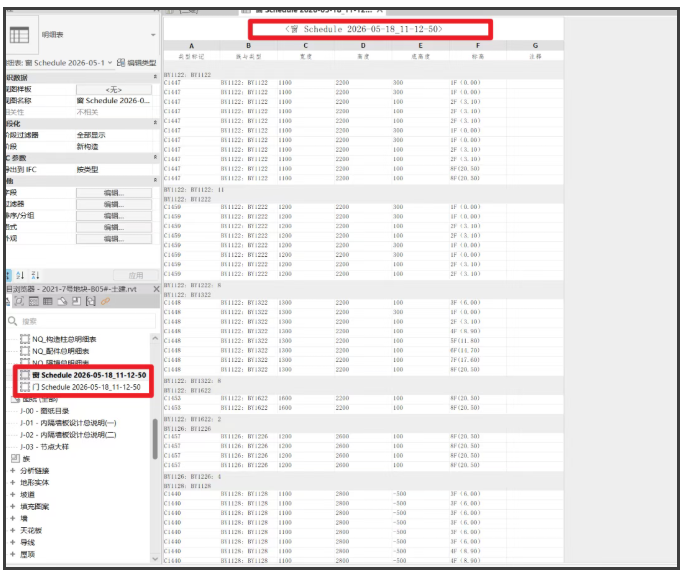Screen dimensions: 683x574
Task: Select schedule column C header
Action: point(306,46)
